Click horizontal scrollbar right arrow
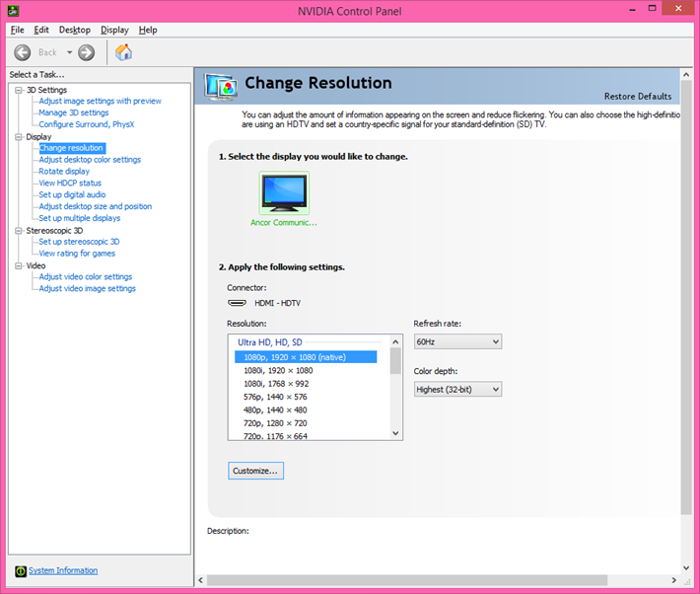Viewport: 700px width, 594px height. pyautogui.click(x=674, y=580)
